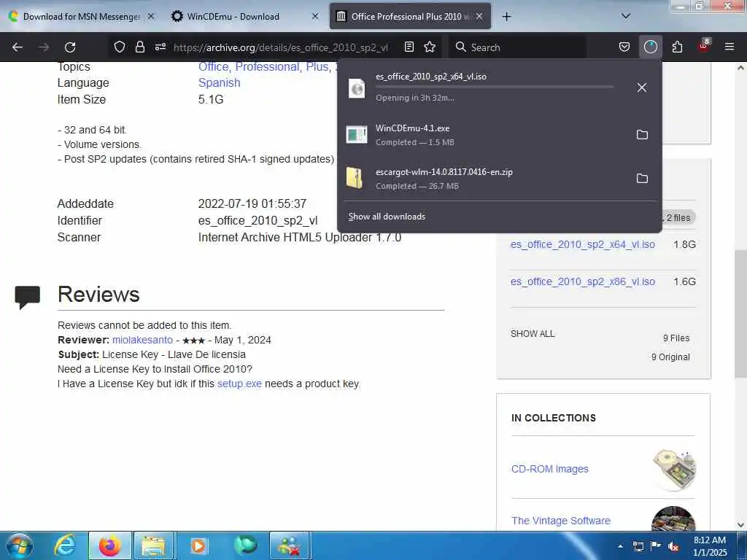Close the MSN Messenger tab
The image size is (747, 560).
pyautogui.click(x=150, y=16)
